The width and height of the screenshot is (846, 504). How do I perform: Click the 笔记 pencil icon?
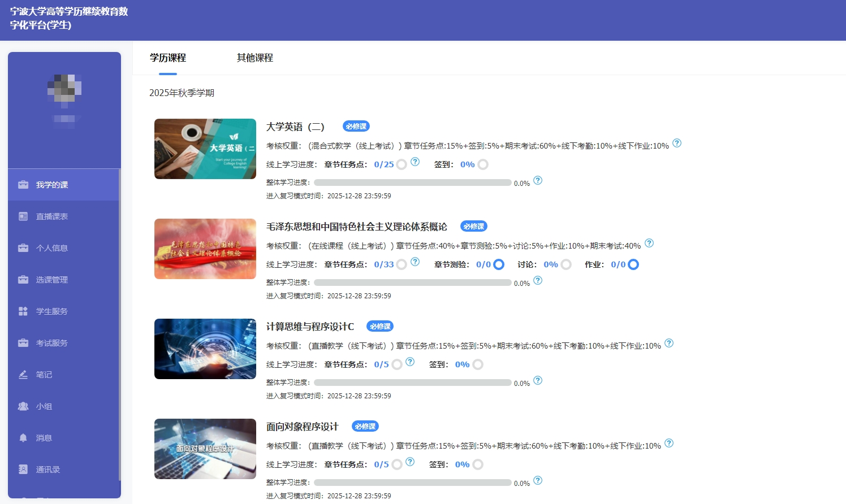coord(23,375)
